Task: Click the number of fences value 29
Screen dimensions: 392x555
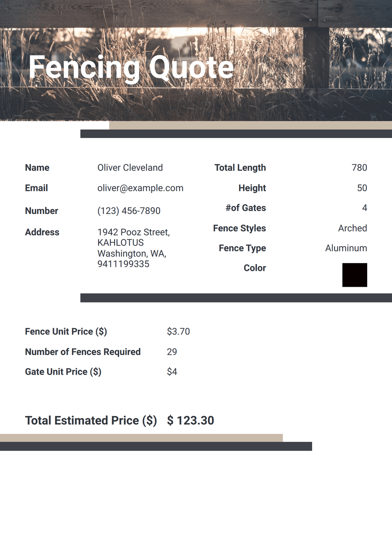Action: point(172,352)
